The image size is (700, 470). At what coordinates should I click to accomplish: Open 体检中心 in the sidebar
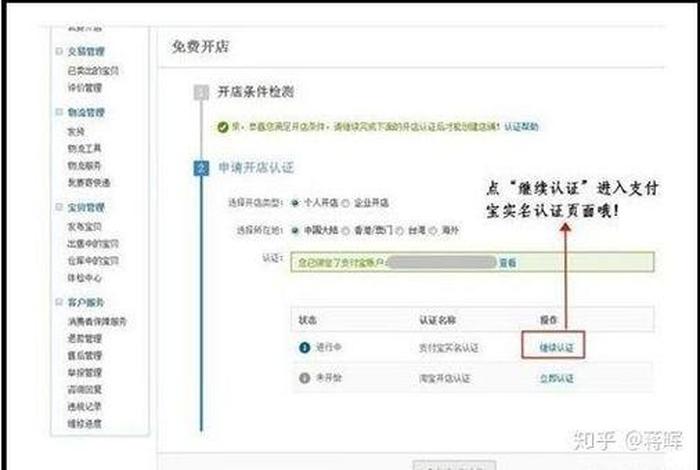point(85,278)
